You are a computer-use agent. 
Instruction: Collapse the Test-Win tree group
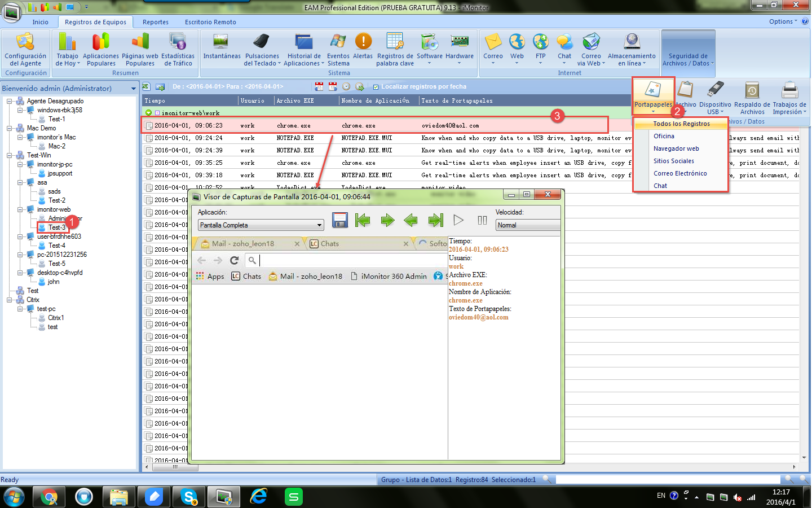(10, 155)
